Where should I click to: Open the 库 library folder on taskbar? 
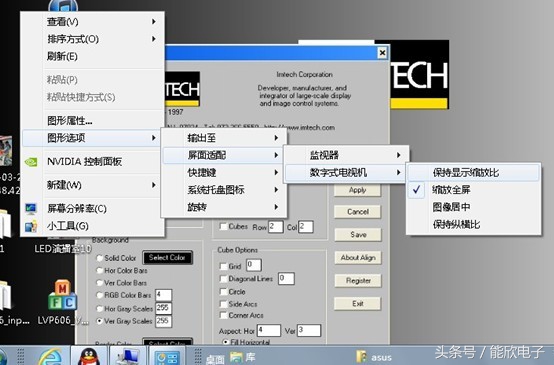coord(242,357)
